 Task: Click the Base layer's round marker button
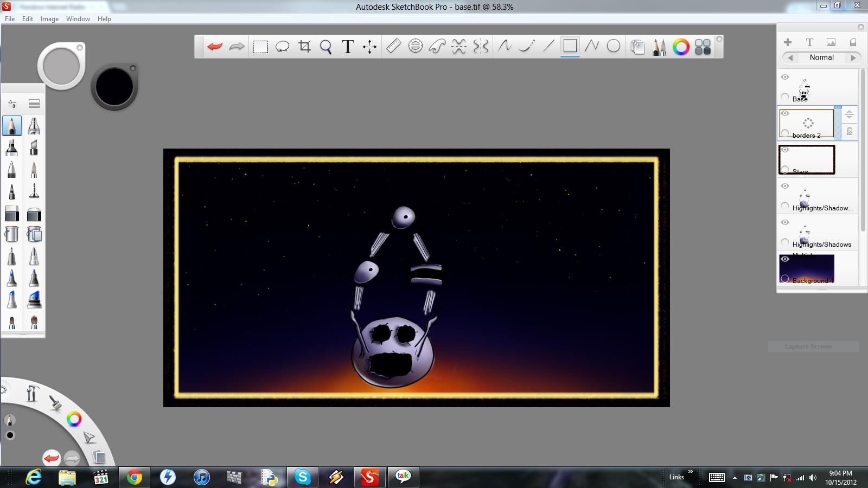(785, 97)
